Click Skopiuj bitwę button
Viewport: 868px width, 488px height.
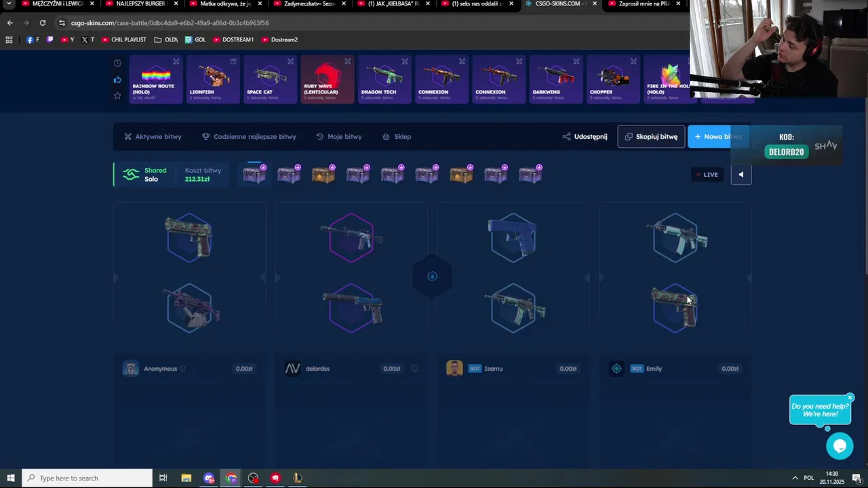point(651,136)
